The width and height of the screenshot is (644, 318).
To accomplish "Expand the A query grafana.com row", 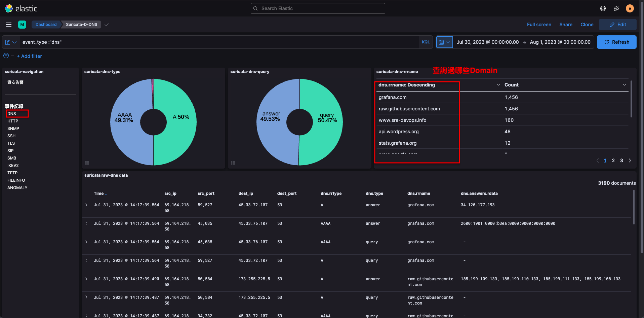I will (x=86, y=260).
